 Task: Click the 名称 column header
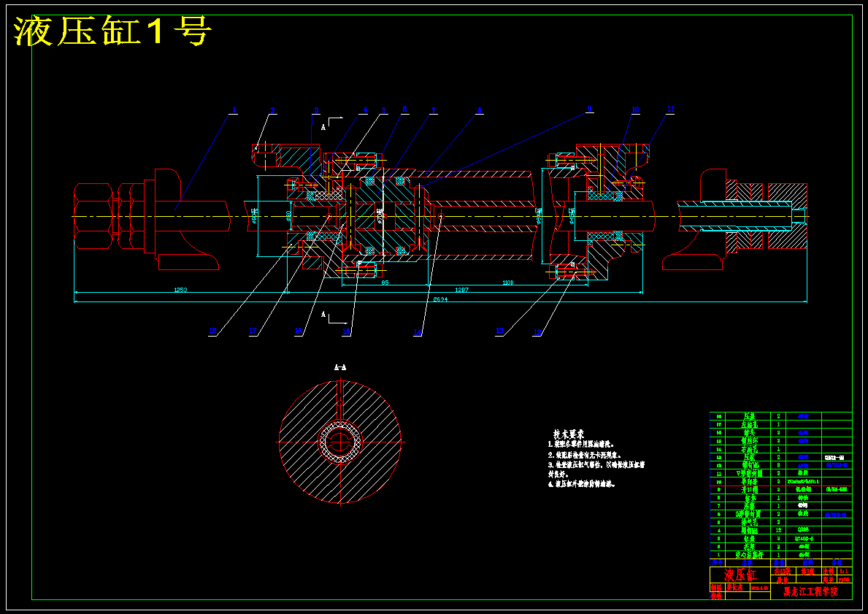(x=748, y=562)
